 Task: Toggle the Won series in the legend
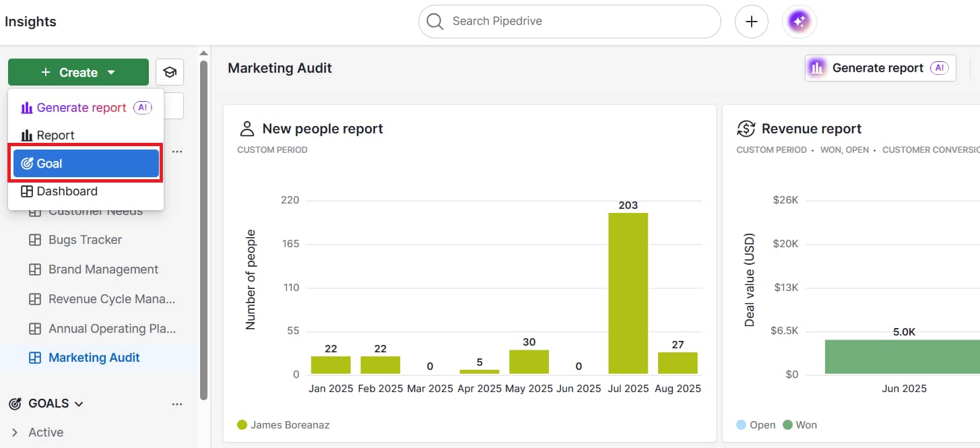point(799,424)
